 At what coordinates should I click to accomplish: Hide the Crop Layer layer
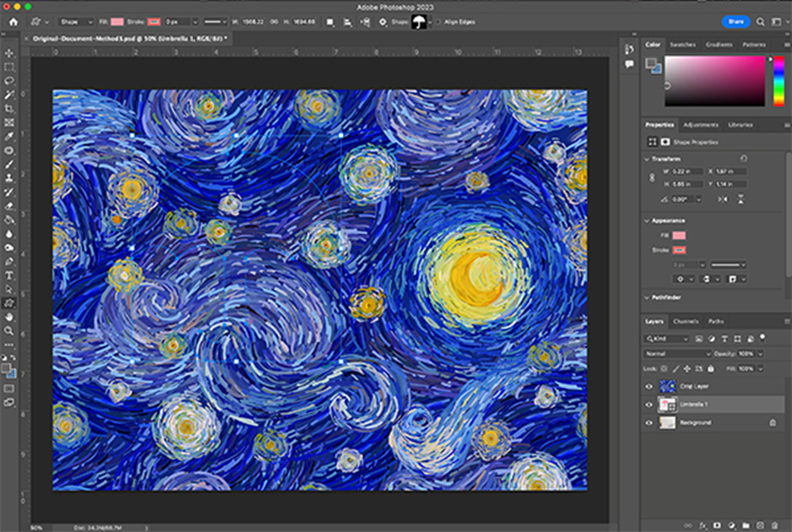tap(649, 387)
